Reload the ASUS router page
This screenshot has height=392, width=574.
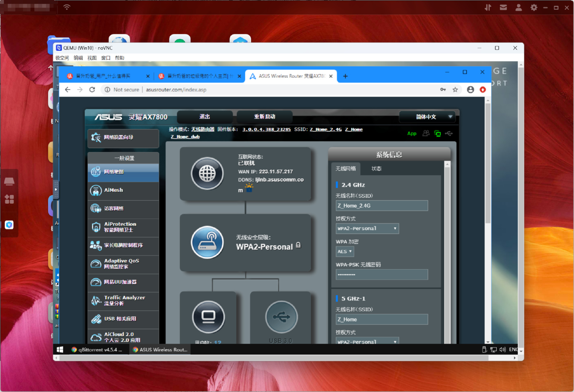click(x=92, y=90)
